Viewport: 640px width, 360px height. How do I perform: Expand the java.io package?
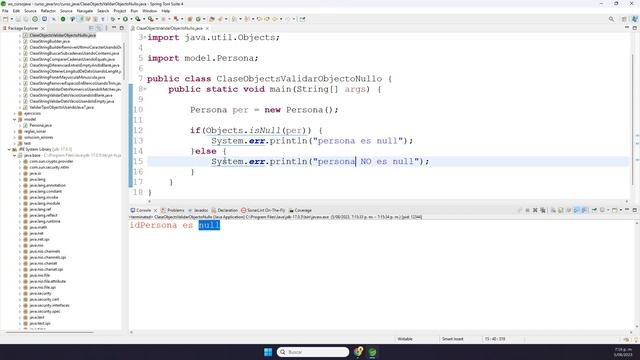(20, 173)
